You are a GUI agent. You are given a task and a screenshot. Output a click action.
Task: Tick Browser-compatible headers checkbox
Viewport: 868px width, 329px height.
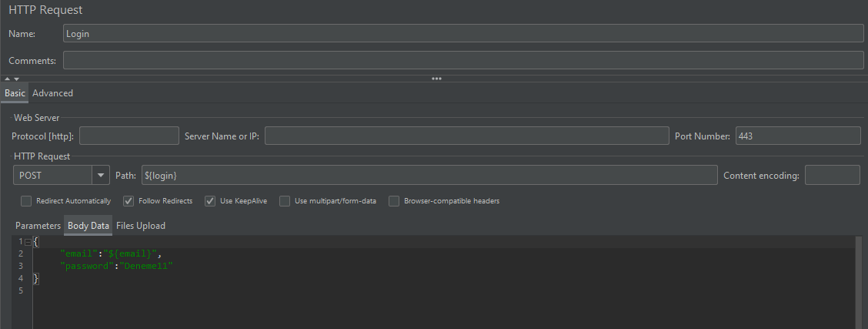click(394, 201)
